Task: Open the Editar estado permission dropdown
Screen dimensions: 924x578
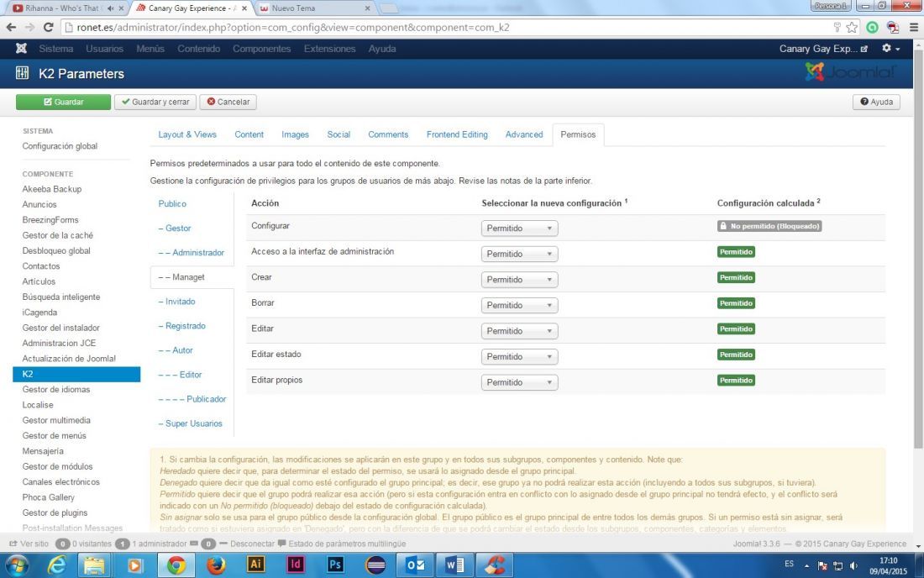Action: click(519, 356)
